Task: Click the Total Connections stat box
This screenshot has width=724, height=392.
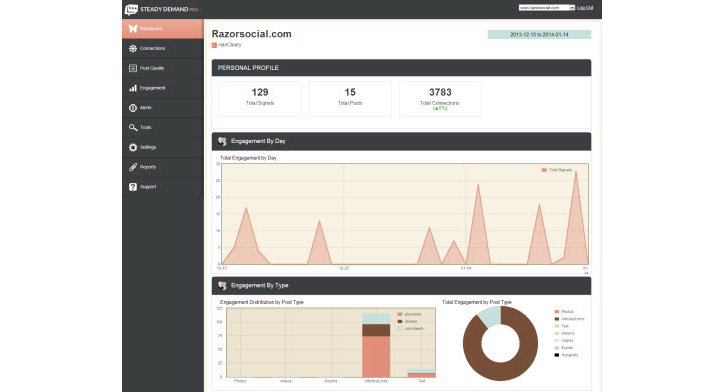Action: 440,99
